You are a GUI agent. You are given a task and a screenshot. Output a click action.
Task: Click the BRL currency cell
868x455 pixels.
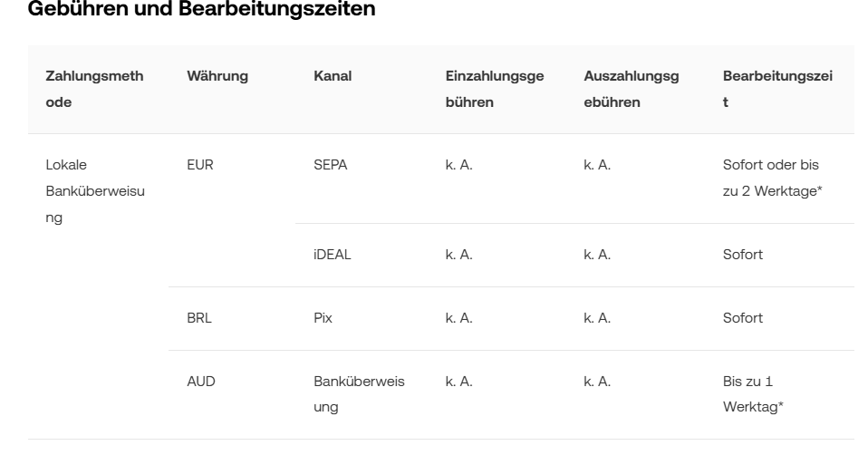(199, 318)
